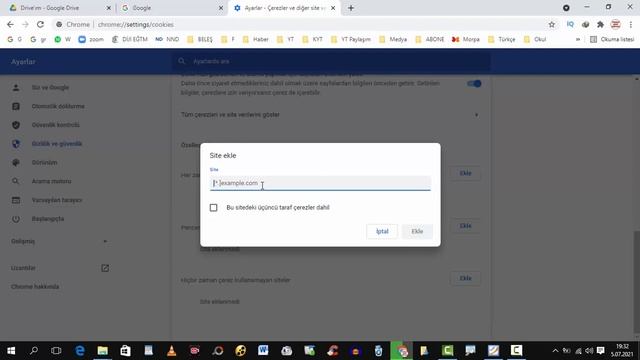
Task: Click Ekle next to 'Hiçbir zaman çerez kullanamayan siteler'
Action: coord(465,278)
